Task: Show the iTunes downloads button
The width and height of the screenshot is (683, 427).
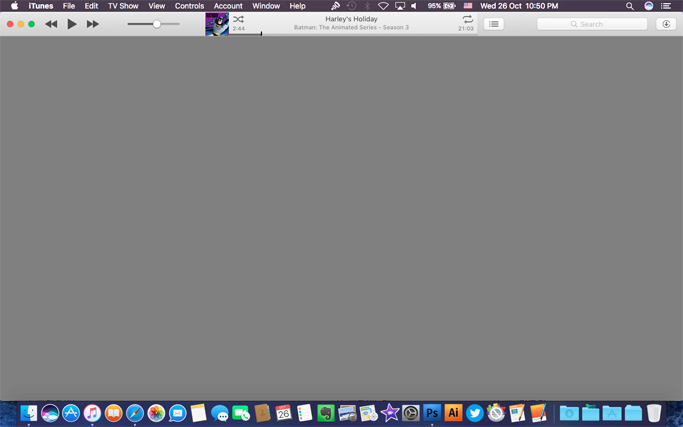Action: click(666, 24)
